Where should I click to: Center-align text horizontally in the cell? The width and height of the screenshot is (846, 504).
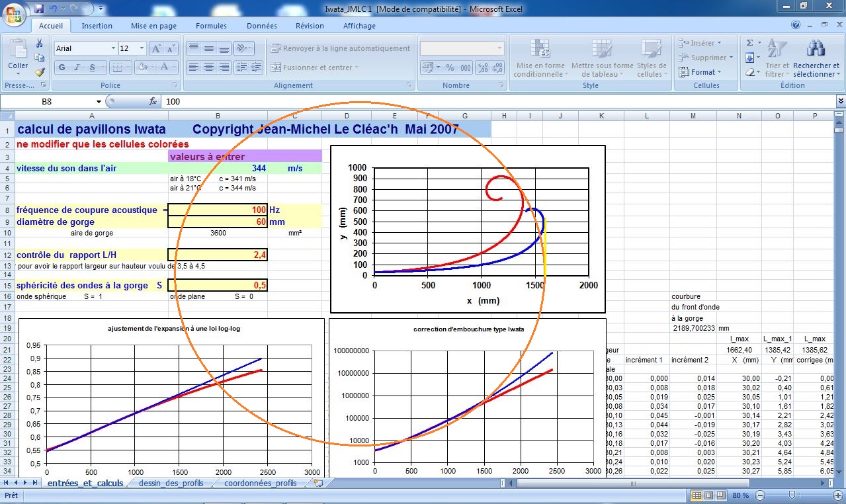209,67
